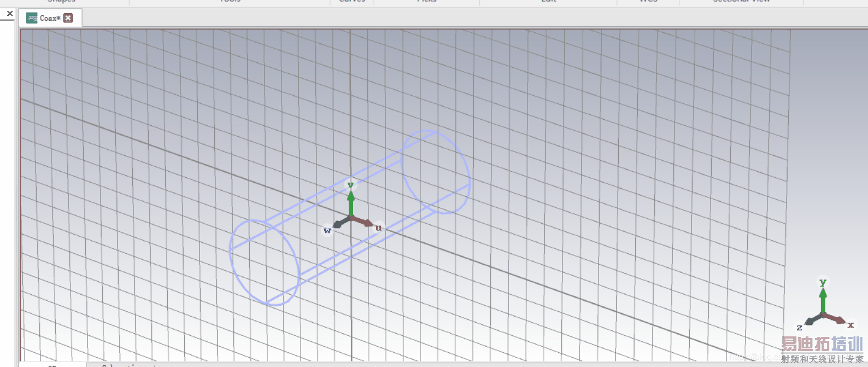
Task: Pick the front circular face of the cylinder
Action: click(265, 262)
